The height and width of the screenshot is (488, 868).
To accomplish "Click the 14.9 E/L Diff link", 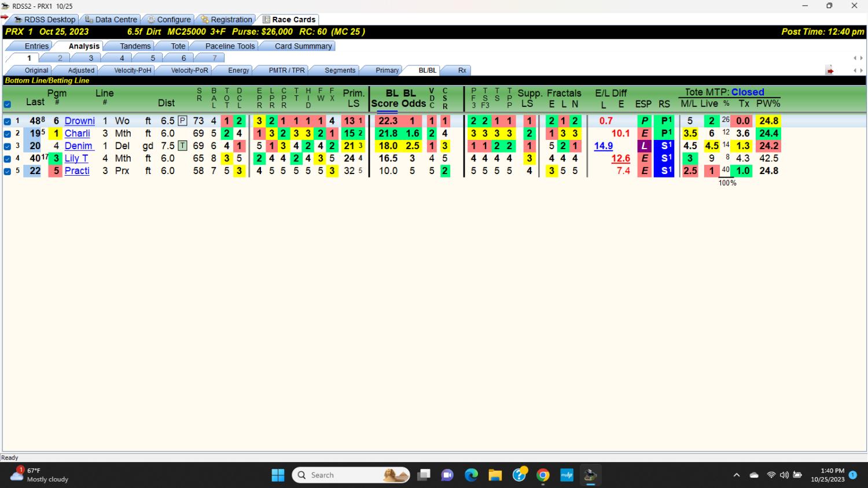I will [x=603, y=146].
